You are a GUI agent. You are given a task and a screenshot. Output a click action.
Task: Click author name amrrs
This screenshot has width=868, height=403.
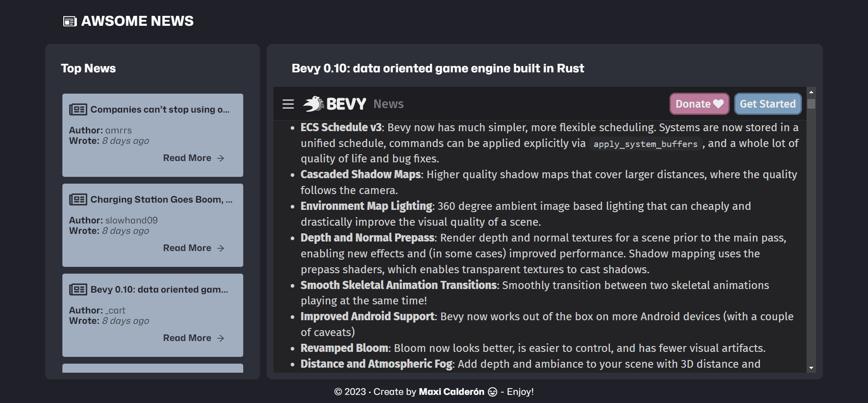click(x=118, y=130)
